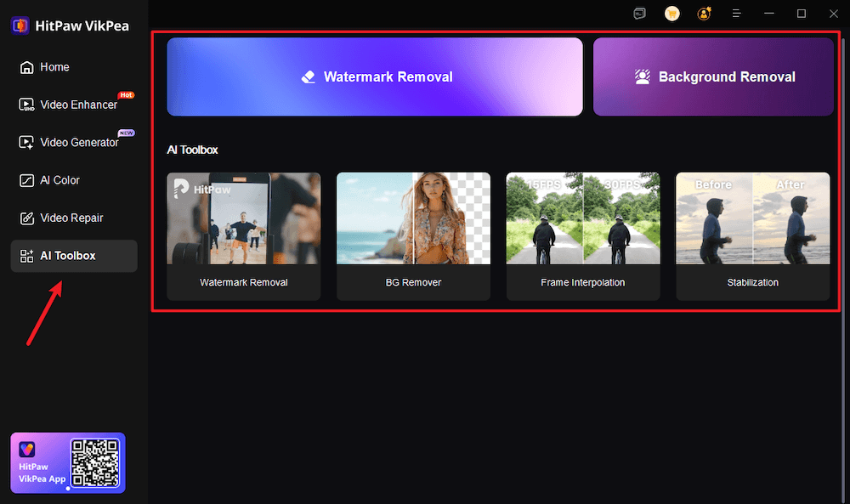The height and width of the screenshot is (504, 850).
Task: Click the VIP account icon
Action: pyautogui.click(x=704, y=14)
